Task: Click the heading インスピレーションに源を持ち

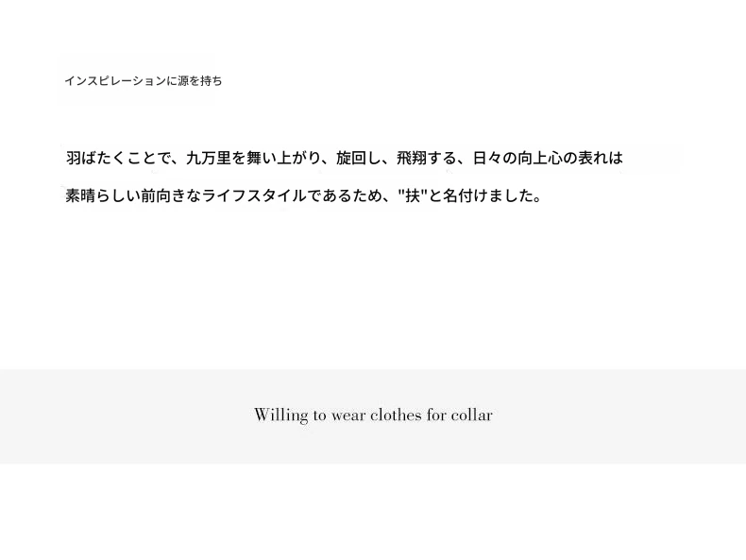Action: coord(144,81)
